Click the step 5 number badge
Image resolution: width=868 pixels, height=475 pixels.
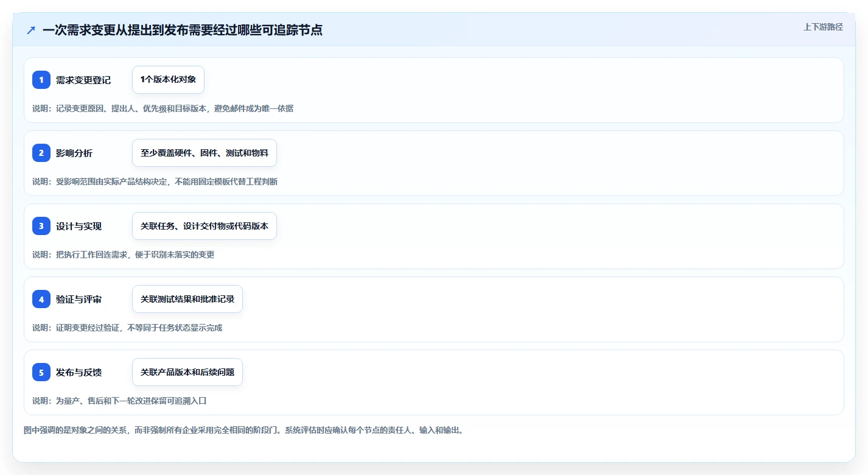41,372
